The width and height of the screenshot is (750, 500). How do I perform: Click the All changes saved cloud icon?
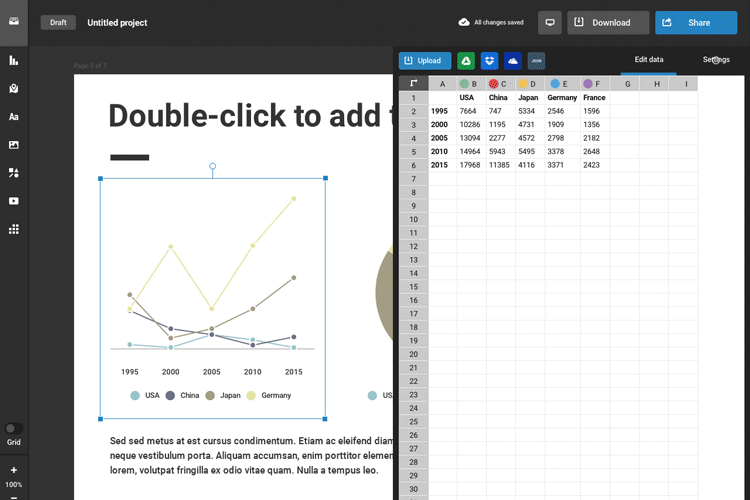[x=463, y=22]
